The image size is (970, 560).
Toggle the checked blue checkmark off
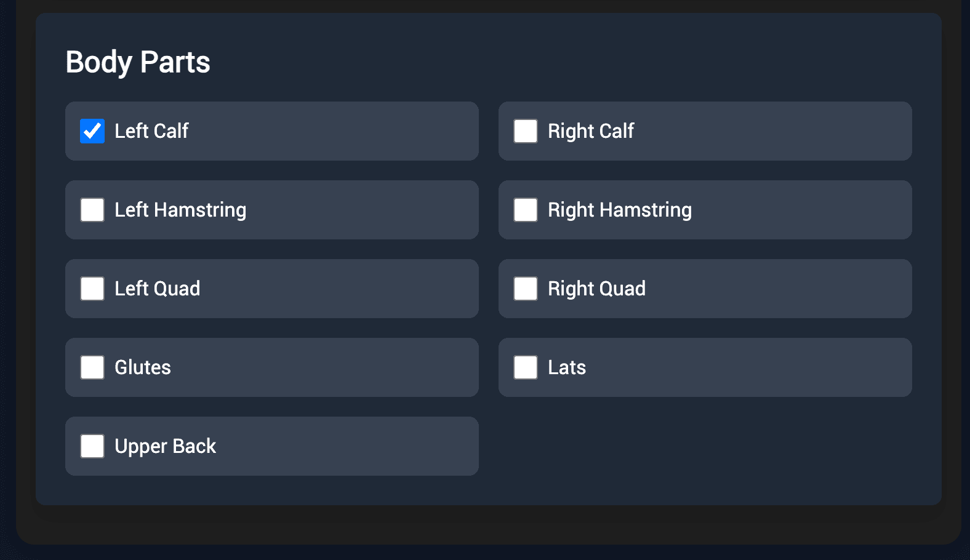92,131
